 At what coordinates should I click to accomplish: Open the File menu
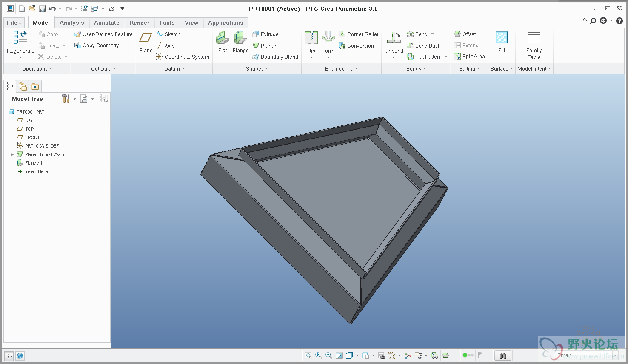(14, 23)
